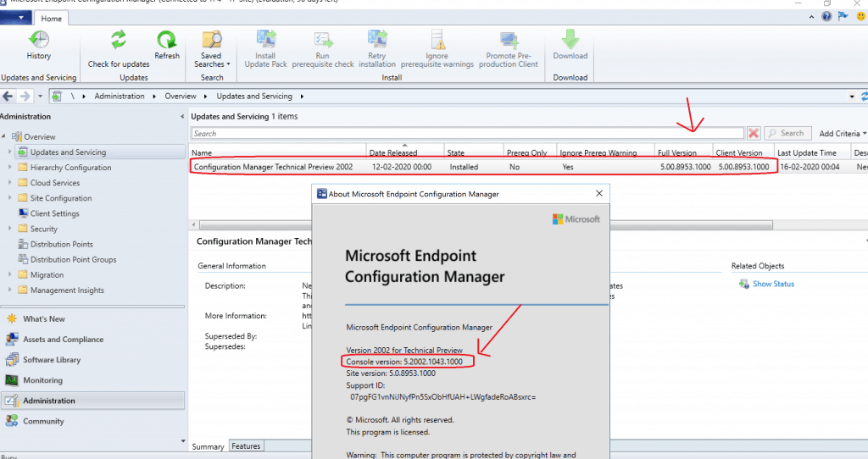This screenshot has width=868, height=459.
Task: Switch to the Features tab
Action: tap(246, 445)
